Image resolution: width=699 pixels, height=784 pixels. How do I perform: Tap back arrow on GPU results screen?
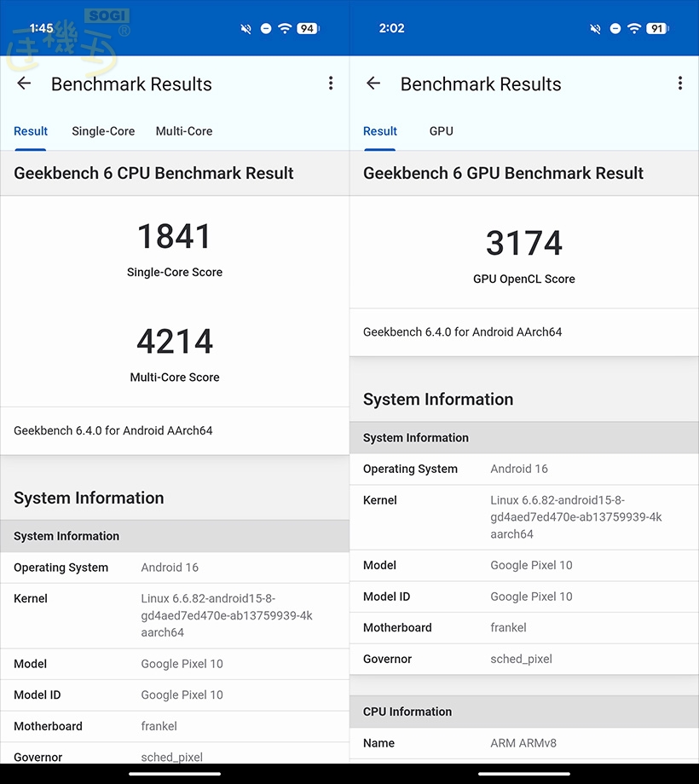click(373, 84)
